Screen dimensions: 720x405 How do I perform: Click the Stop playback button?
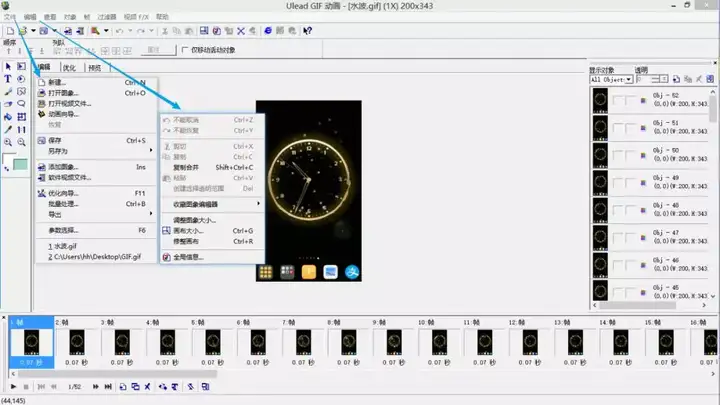coord(26,387)
